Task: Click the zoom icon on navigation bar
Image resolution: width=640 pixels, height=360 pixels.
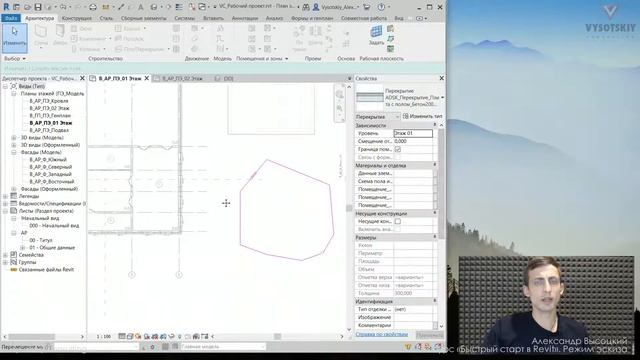Action: coord(339,108)
